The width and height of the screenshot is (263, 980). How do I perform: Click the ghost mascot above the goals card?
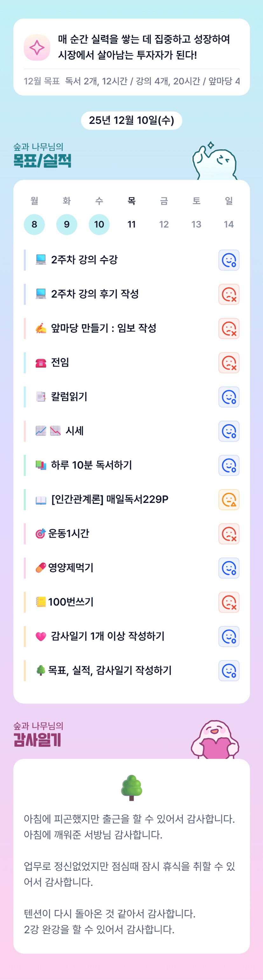coord(215,162)
